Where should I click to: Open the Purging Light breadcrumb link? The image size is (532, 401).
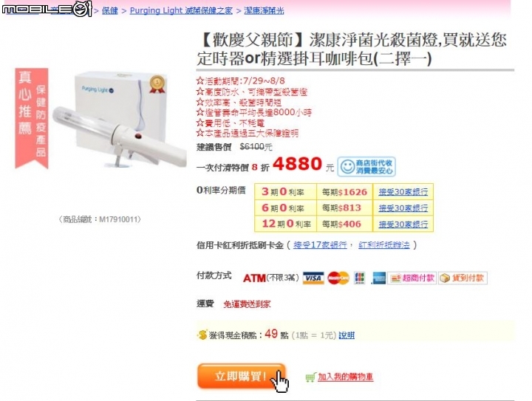pyautogui.click(x=181, y=10)
